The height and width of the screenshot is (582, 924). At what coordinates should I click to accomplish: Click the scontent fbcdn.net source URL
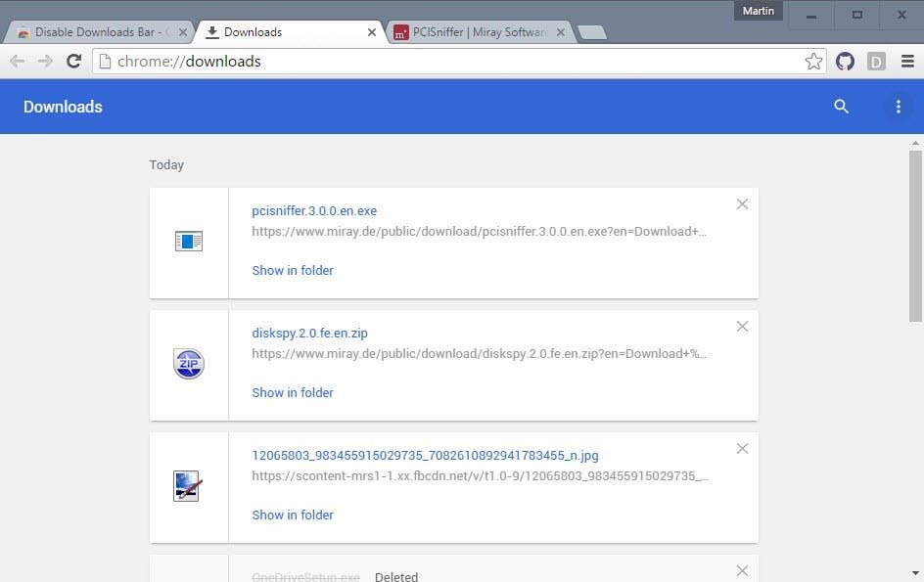[480, 476]
